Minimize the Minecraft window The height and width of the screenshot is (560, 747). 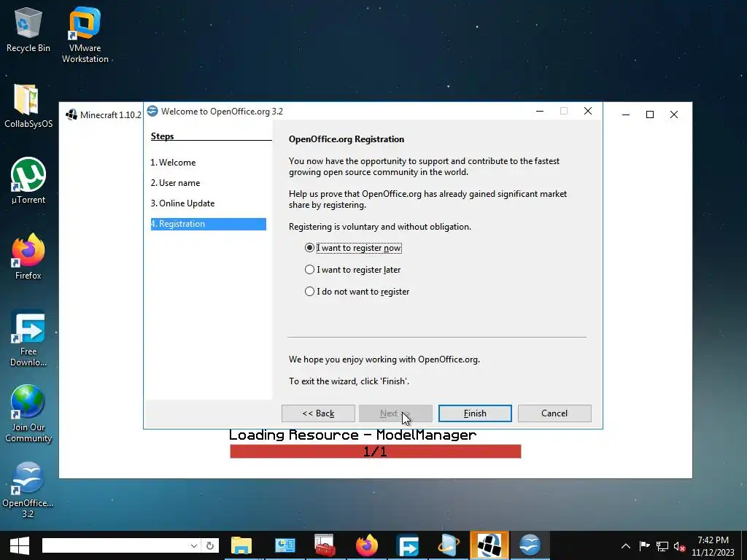point(626,114)
